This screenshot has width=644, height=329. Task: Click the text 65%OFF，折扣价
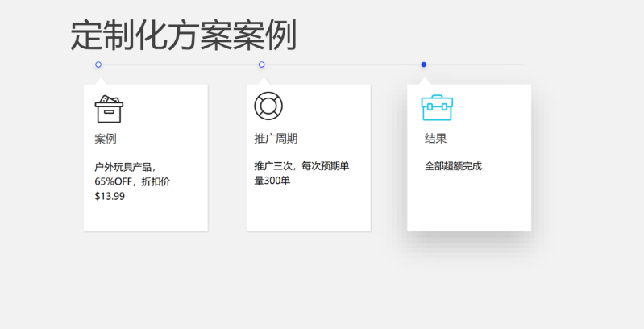pos(132,181)
